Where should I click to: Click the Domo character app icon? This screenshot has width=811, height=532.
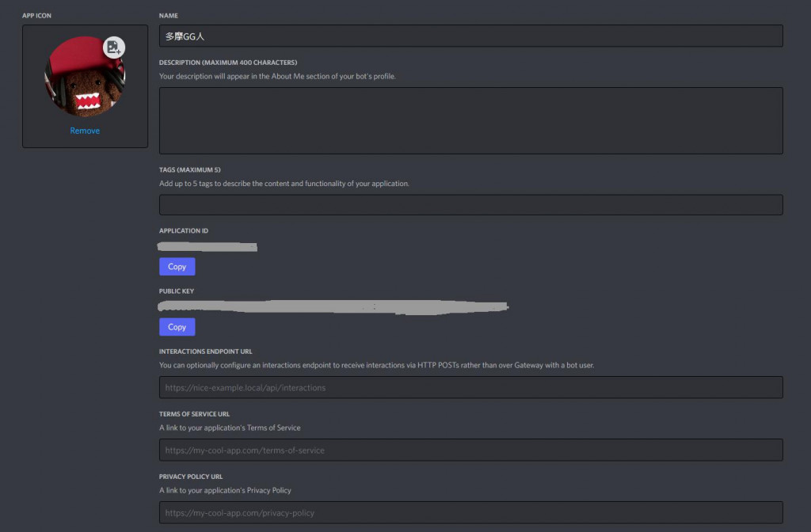[85, 77]
